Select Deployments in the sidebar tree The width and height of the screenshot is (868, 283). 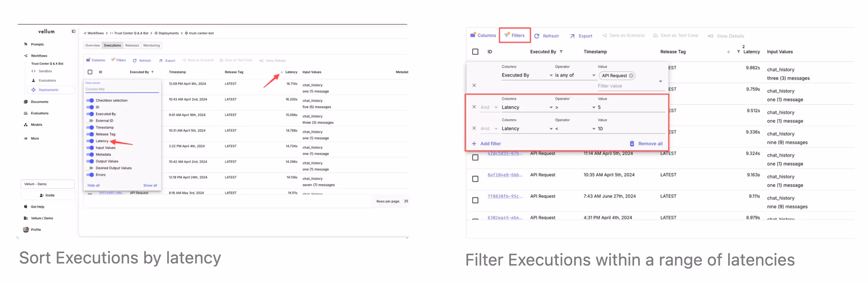51,90
